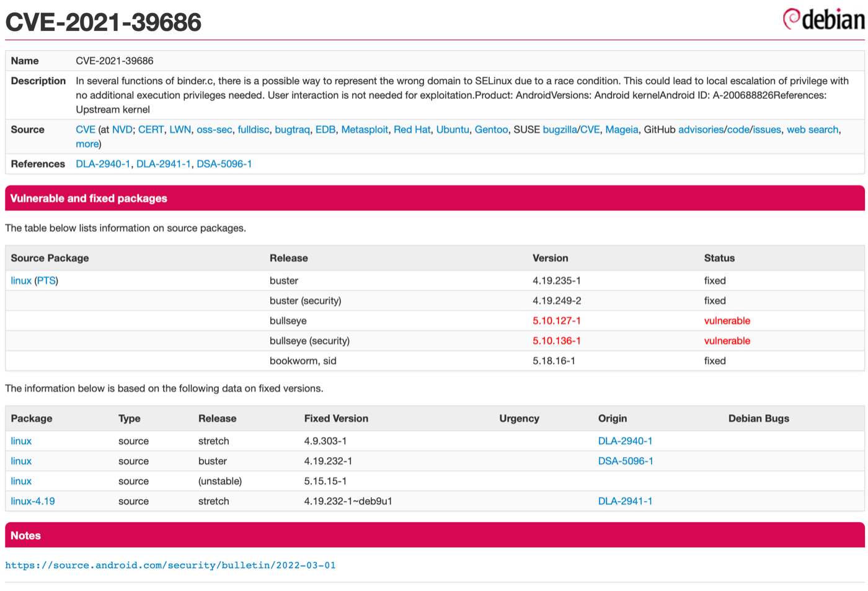Click fixed version 5.15.15-1

(325, 481)
